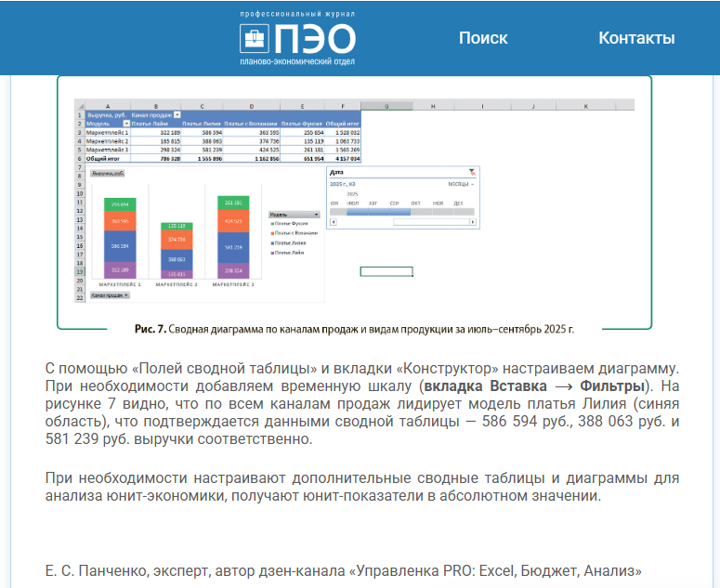Viewport: 720px width, 588px height.
Task: Open the ПЭО journal logo link
Action: (297, 38)
